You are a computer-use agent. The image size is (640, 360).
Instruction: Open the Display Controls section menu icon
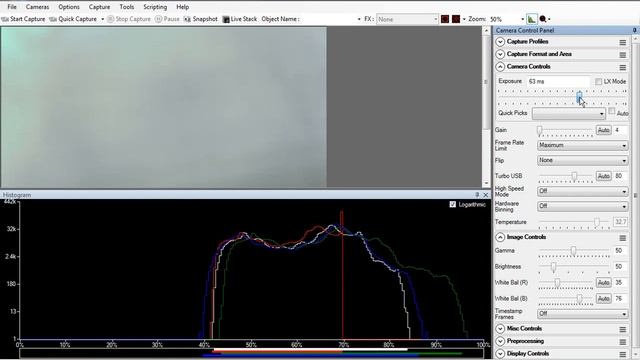click(622, 354)
